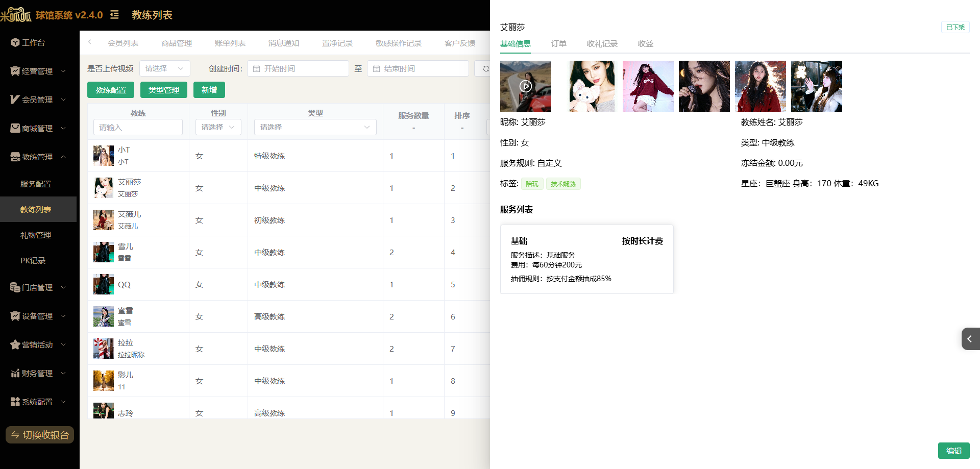This screenshot has width=980, height=469.
Task: Click the 财务管理 chart icon
Action: 15,373
